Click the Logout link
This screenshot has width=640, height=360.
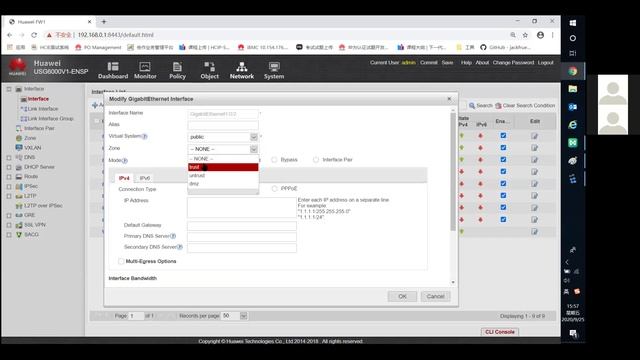pos(545,63)
